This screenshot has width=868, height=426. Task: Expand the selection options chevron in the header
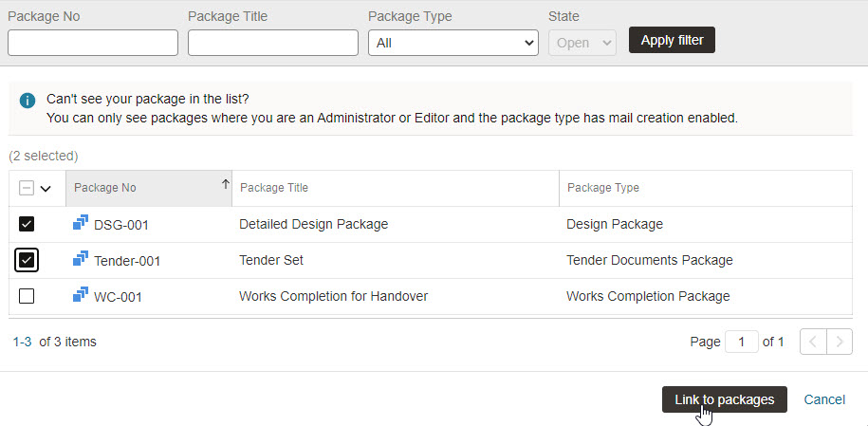[46, 189]
